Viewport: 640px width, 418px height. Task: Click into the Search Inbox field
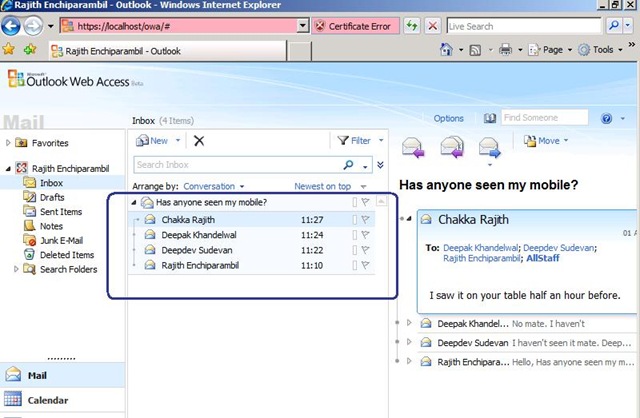[x=238, y=165]
